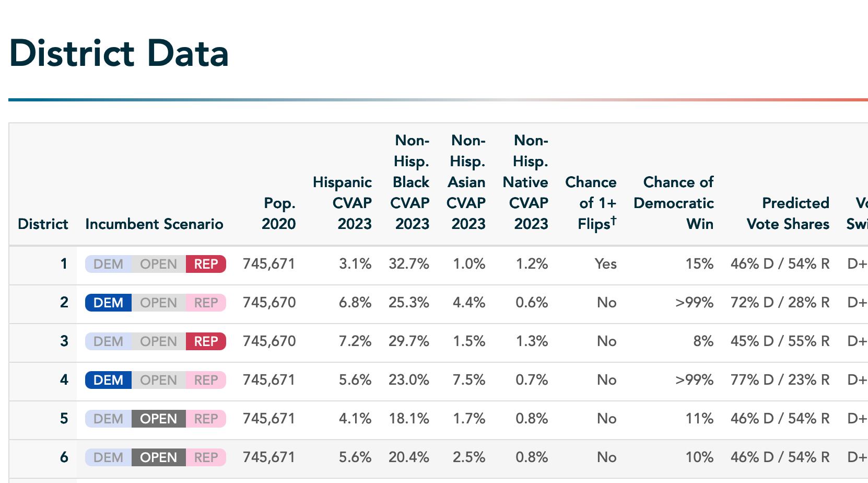Click the Non-Hisp. Asian CVAP 2023 header
868x483 pixels.
(x=467, y=182)
